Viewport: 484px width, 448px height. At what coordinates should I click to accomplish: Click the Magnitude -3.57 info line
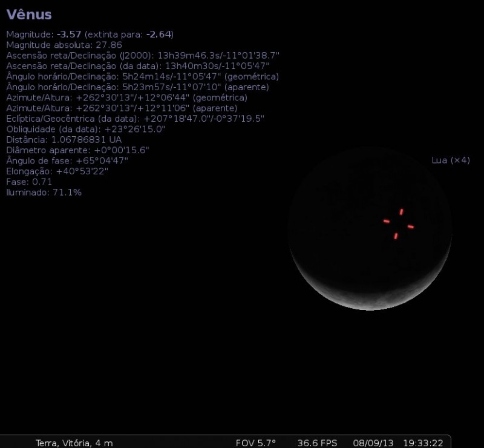coord(90,35)
